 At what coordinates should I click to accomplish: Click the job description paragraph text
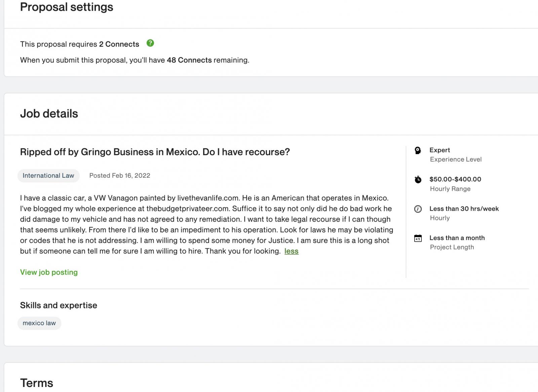(206, 224)
